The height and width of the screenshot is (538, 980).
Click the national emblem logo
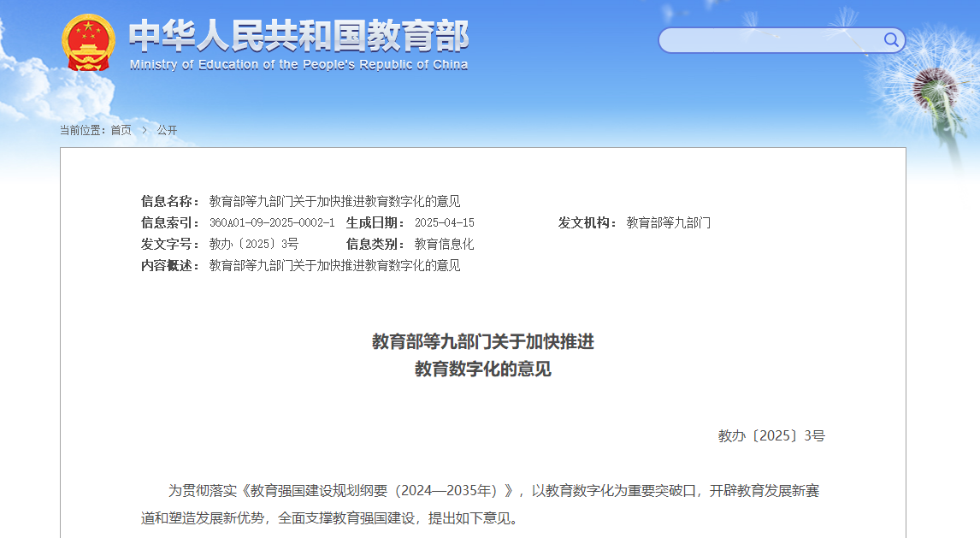[88, 42]
